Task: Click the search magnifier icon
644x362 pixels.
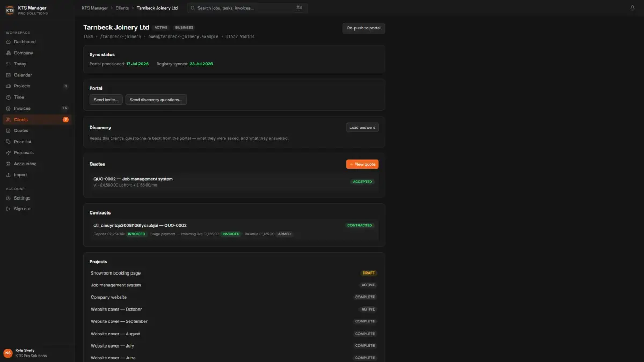Action: 193,8
